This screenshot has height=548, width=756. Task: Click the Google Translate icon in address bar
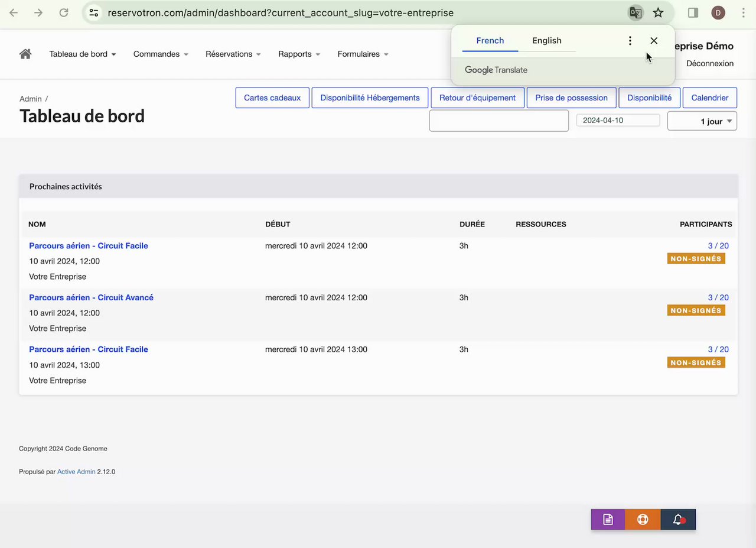[636, 12]
